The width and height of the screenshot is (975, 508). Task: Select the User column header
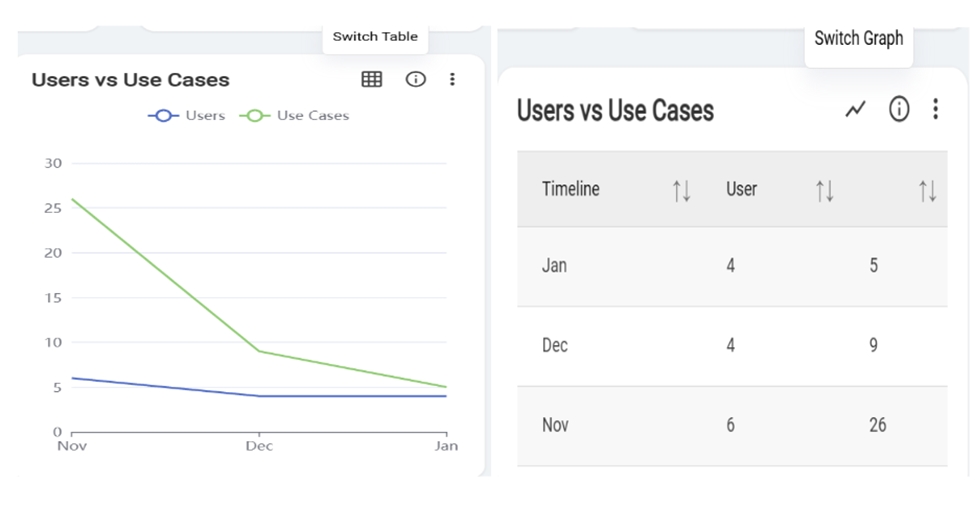[741, 189]
